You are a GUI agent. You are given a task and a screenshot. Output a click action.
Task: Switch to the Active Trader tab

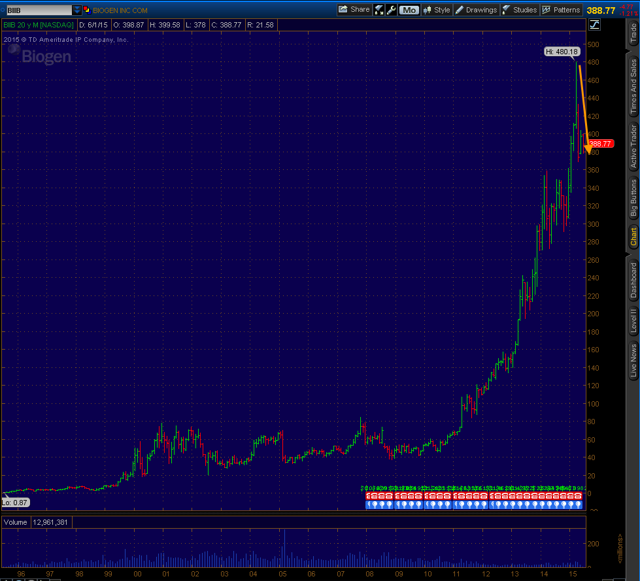pyautogui.click(x=633, y=147)
